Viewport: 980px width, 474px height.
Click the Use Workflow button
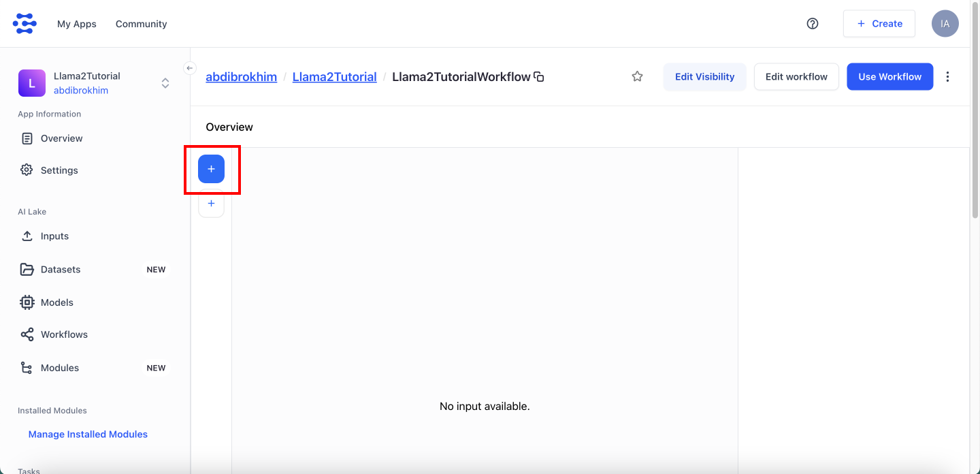click(890, 77)
